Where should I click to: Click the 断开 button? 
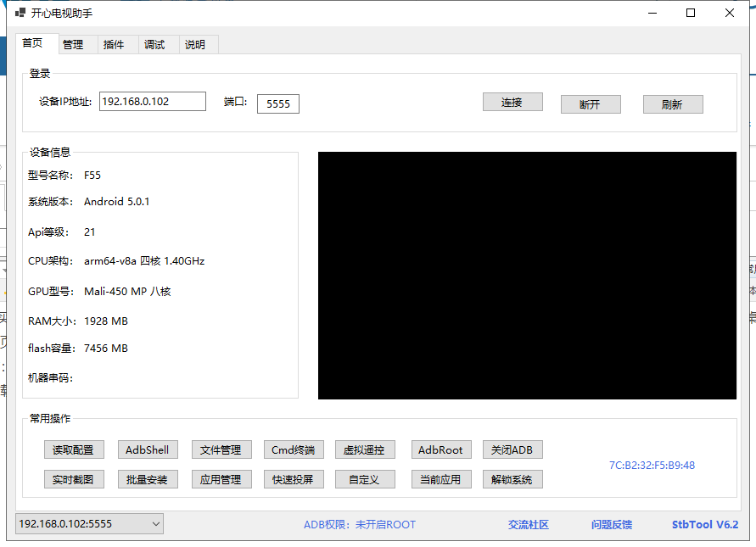[591, 104]
